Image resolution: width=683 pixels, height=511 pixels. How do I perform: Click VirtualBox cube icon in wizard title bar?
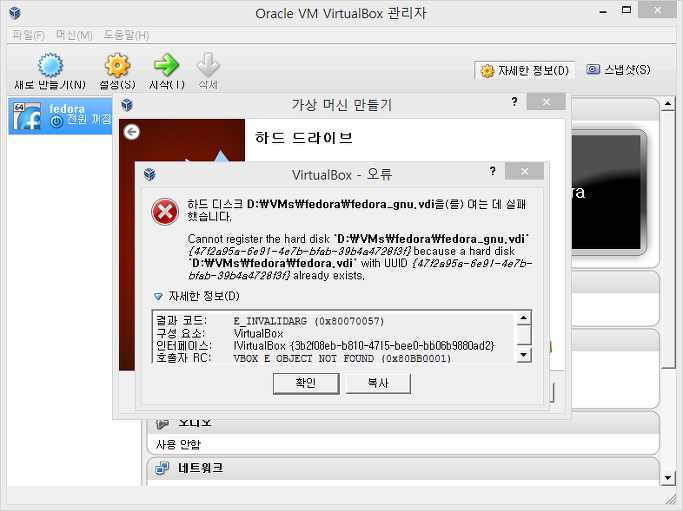pyautogui.click(x=127, y=105)
